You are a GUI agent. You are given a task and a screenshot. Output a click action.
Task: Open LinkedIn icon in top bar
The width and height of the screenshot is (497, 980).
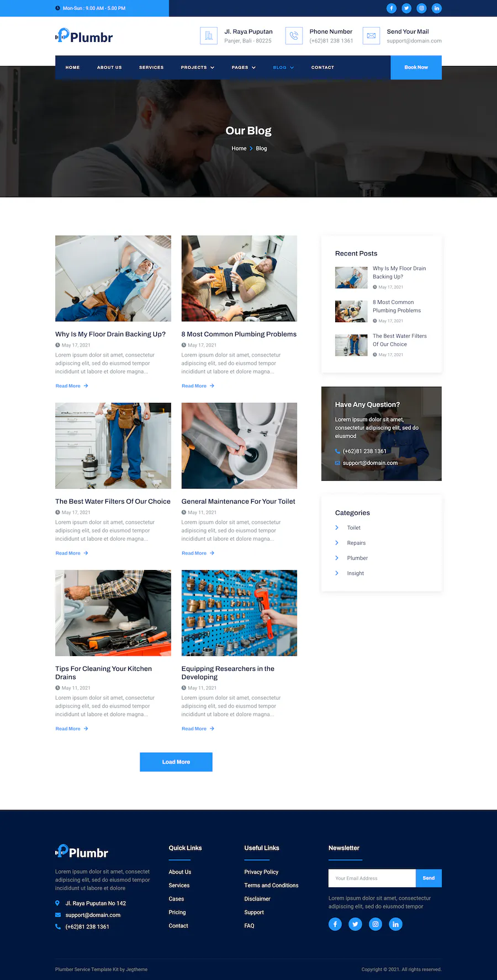coord(437,8)
